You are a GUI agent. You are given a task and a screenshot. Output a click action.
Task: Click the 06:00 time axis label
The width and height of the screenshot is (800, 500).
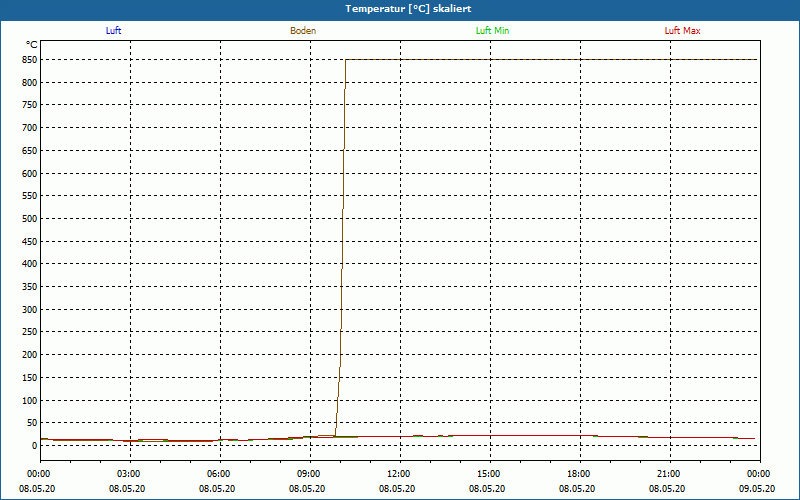tap(220, 474)
